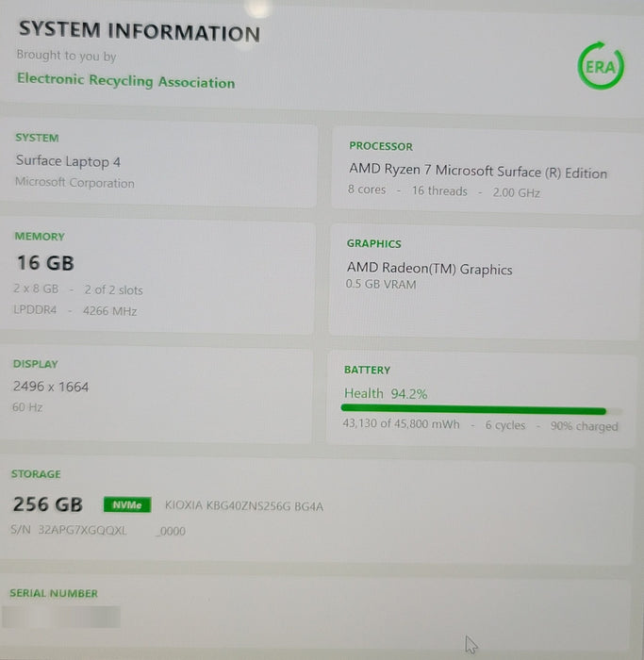This screenshot has height=660, width=644.
Task: Click the 'S/N 32APG7XGQQXL' drive serial
Action: pos(69,530)
